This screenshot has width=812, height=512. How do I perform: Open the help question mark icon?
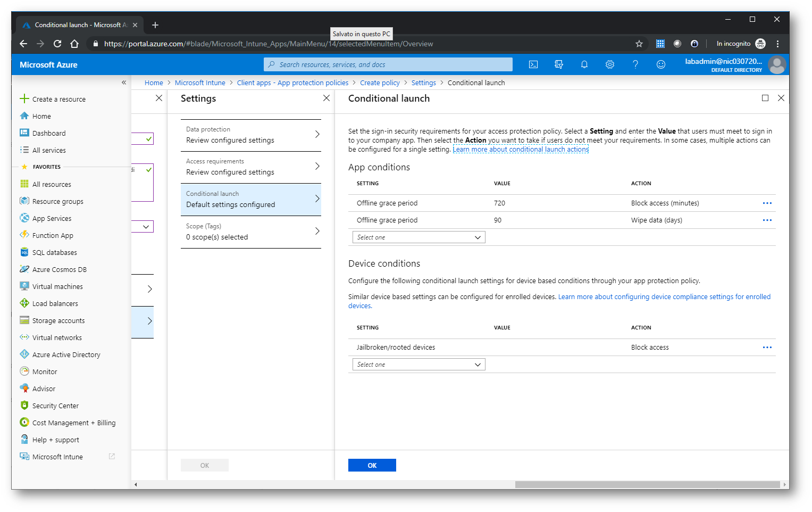click(635, 64)
